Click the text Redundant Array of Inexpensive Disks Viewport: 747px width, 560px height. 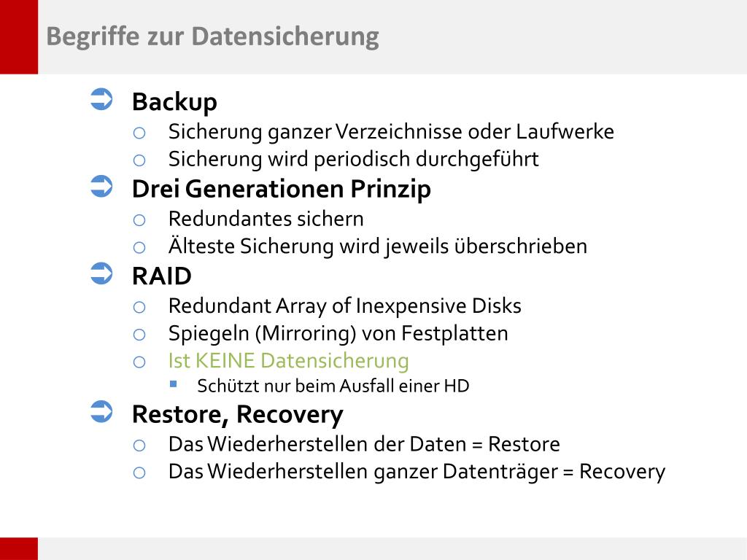click(345, 306)
